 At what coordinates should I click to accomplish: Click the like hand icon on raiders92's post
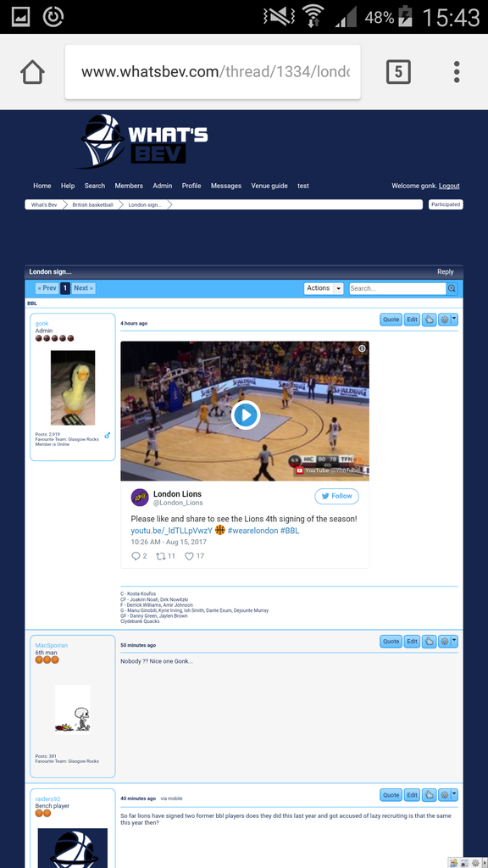coord(430,795)
